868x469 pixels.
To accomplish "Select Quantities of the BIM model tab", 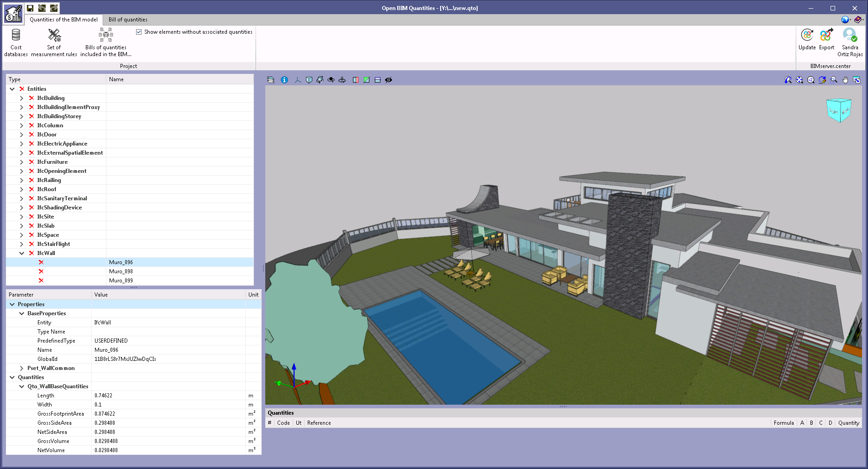I will coord(63,20).
